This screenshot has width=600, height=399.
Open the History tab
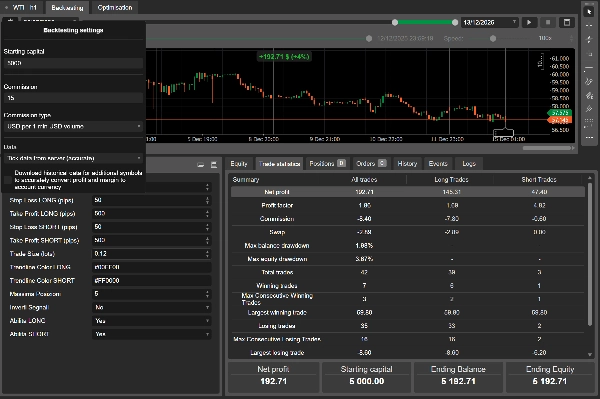point(407,164)
